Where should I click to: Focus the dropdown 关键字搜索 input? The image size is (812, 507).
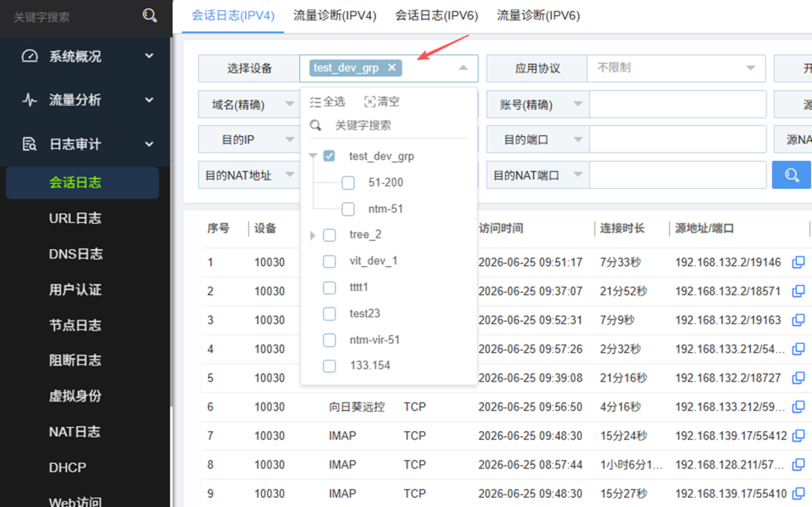tap(398, 126)
